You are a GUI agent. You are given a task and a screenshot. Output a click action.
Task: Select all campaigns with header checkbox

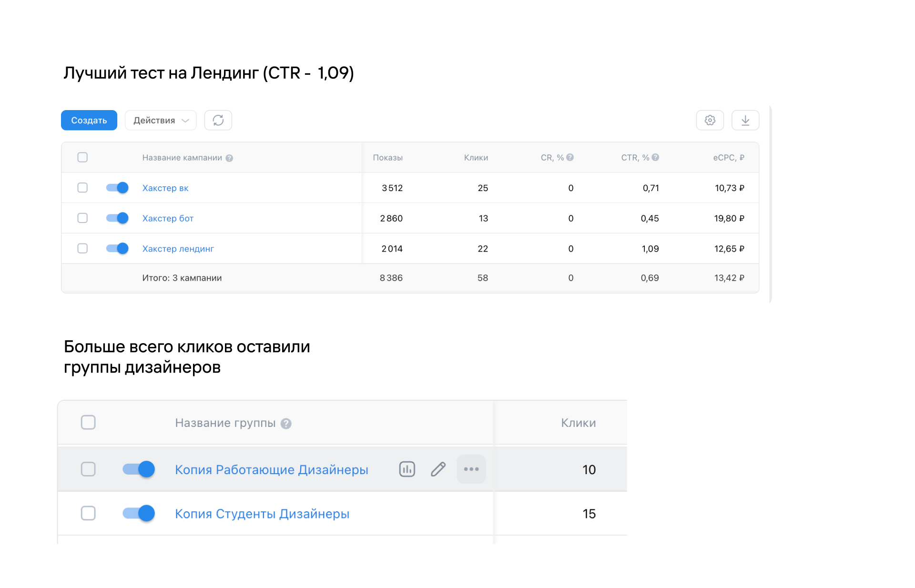(82, 157)
